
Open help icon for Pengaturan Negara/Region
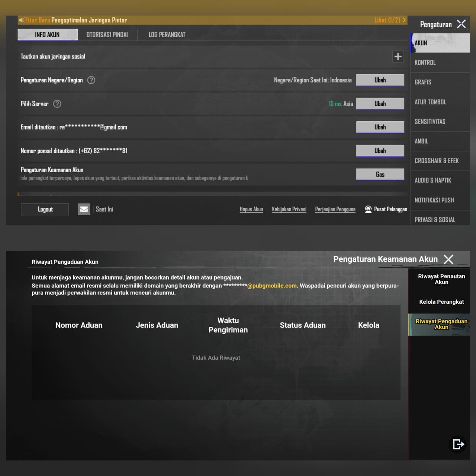click(91, 80)
